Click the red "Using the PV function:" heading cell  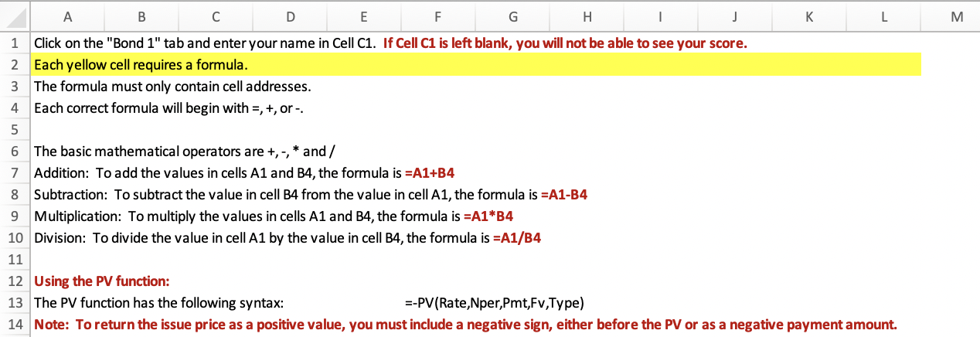pos(102,281)
